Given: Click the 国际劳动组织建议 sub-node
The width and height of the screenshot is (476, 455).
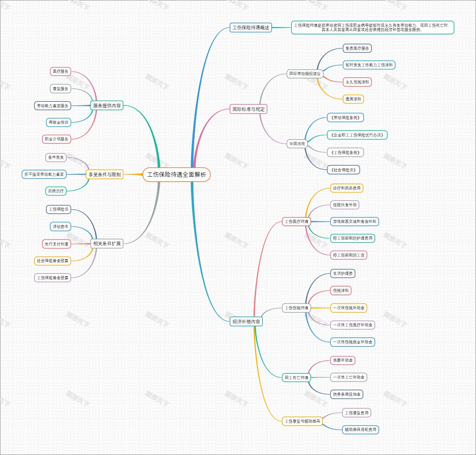Looking at the screenshot, I should [305, 74].
